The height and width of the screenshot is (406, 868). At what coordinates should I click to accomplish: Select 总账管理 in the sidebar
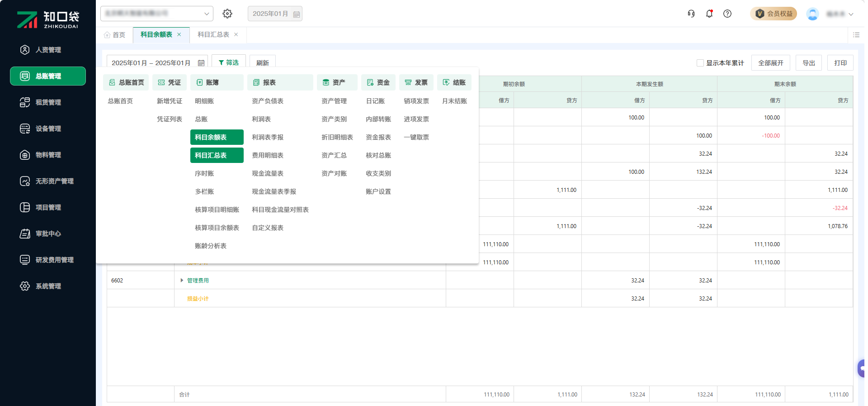(48, 76)
